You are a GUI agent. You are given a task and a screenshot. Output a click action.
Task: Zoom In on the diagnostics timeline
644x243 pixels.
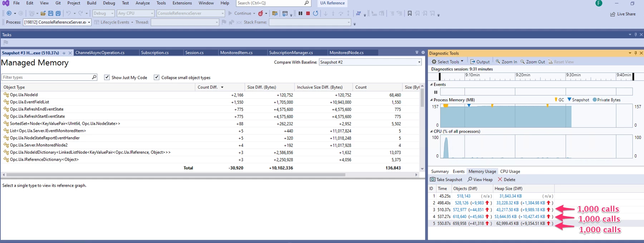(506, 62)
